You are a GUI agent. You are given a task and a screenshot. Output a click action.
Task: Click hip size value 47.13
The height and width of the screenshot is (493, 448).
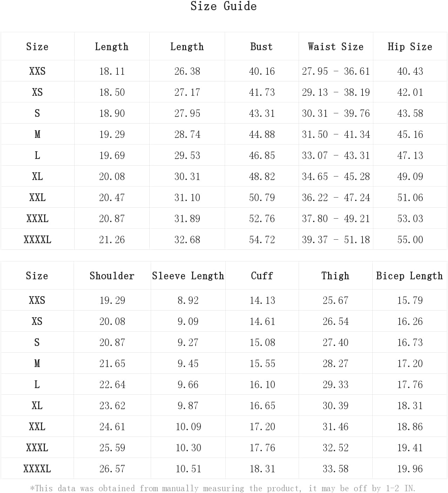coord(410,155)
